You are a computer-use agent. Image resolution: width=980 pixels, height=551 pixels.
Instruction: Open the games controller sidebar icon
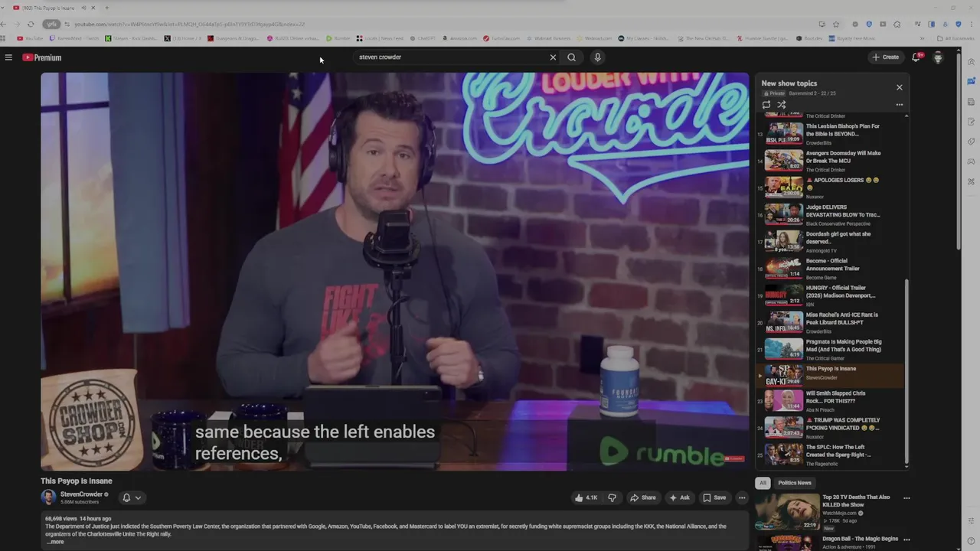pos(971,161)
